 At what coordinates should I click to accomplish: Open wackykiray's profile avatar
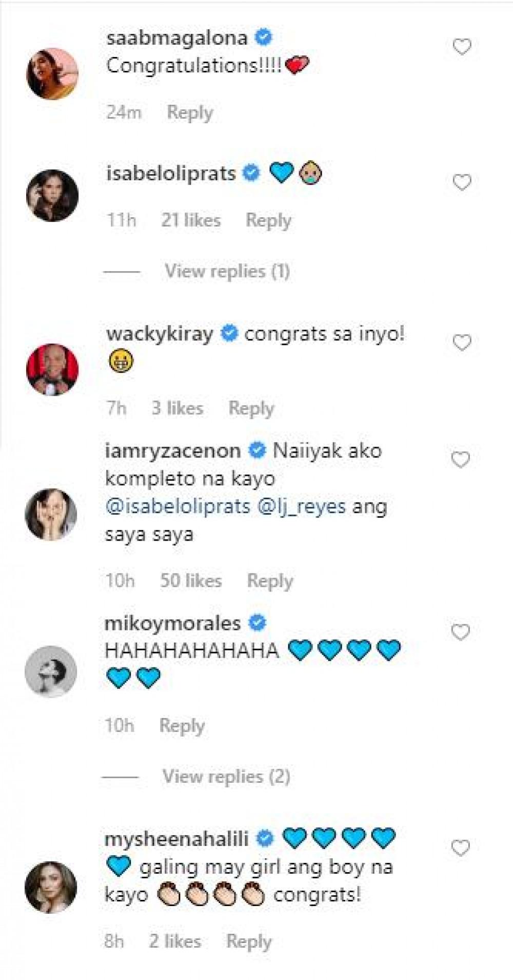[x=52, y=370]
